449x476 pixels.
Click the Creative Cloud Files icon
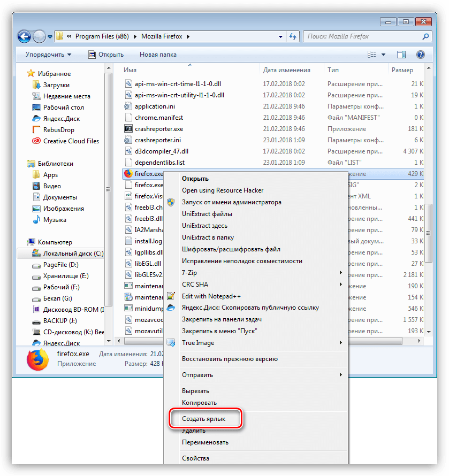[x=36, y=141]
